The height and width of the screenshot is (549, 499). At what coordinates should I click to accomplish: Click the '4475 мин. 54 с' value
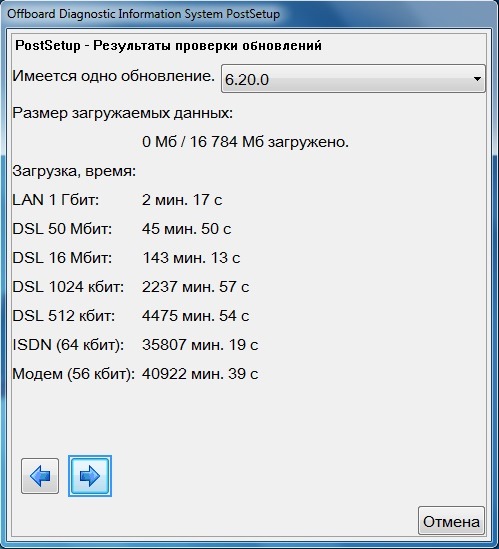pyautogui.click(x=196, y=316)
